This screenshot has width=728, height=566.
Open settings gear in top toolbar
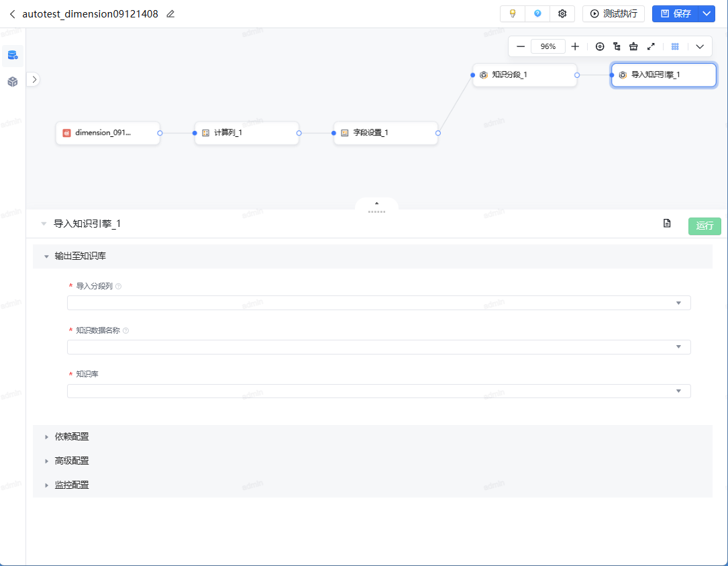[x=562, y=13]
